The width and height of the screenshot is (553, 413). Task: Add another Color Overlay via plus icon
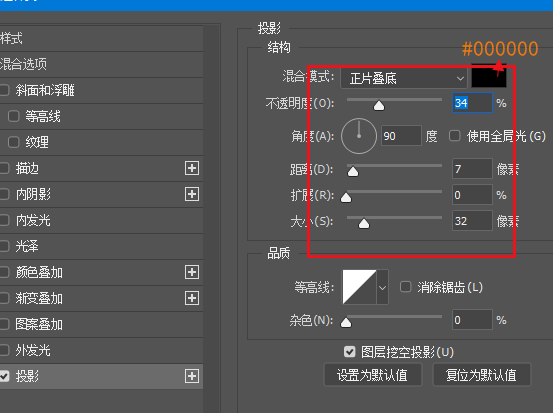coord(192,272)
